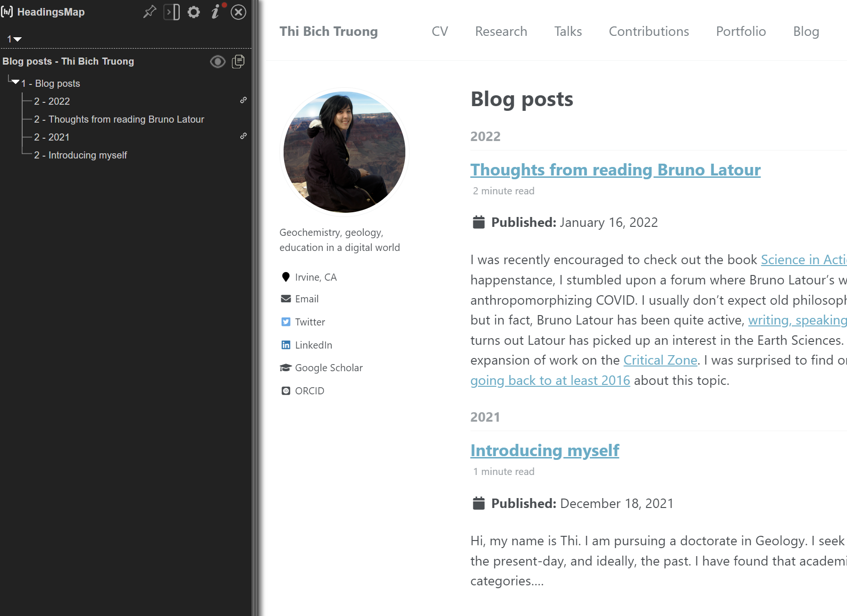
Task: Click the LinkedIn logo icon
Action: tap(285, 345)
